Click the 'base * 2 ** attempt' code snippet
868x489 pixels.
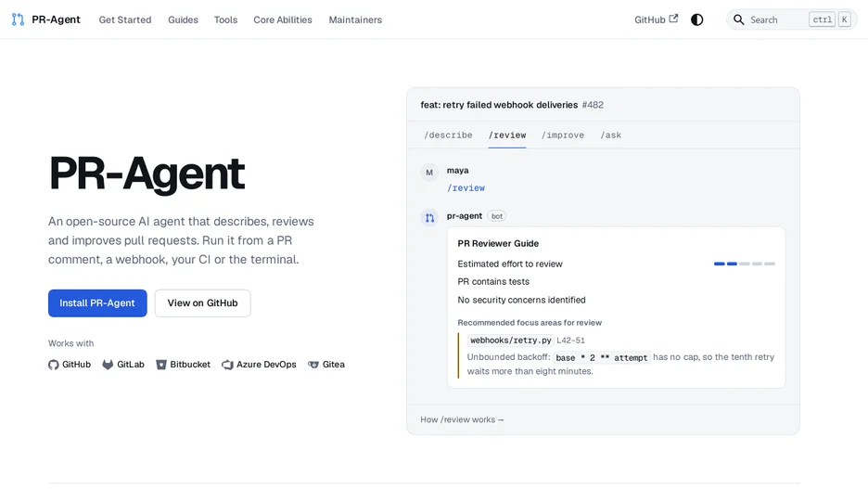pyautogui.click(x=601, y=358)
